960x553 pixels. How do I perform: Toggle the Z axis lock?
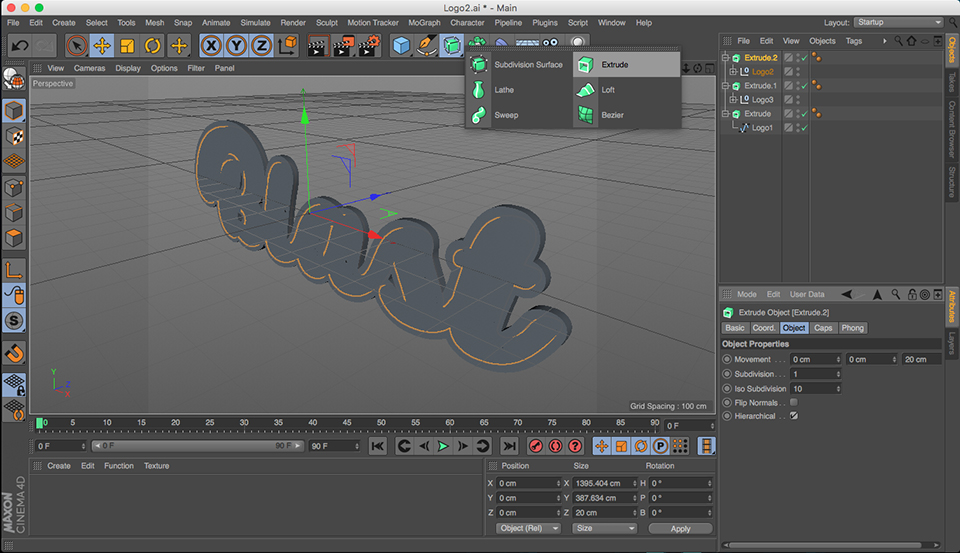(261, 45)
